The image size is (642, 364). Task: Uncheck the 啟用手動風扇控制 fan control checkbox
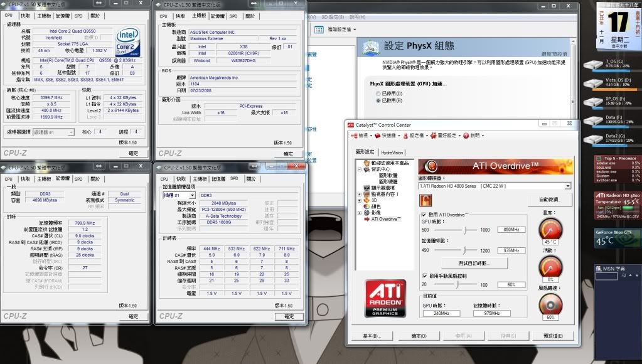coord(424,276)
